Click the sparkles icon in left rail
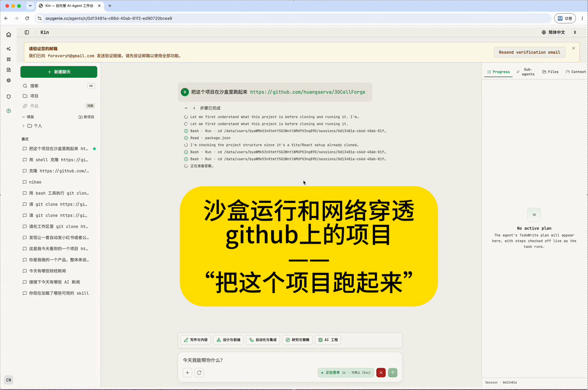This screenshot has height=390, width=588. (x=9, y=49)
